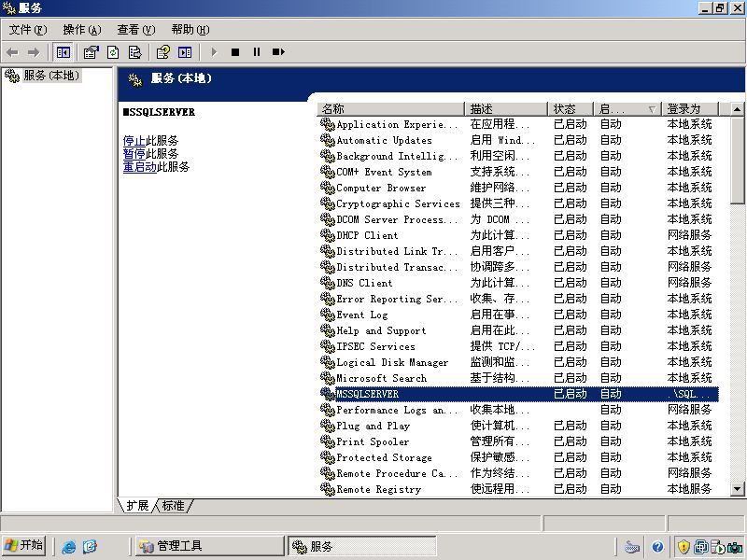Select the Distributed Transac... service row

point(518,267)
